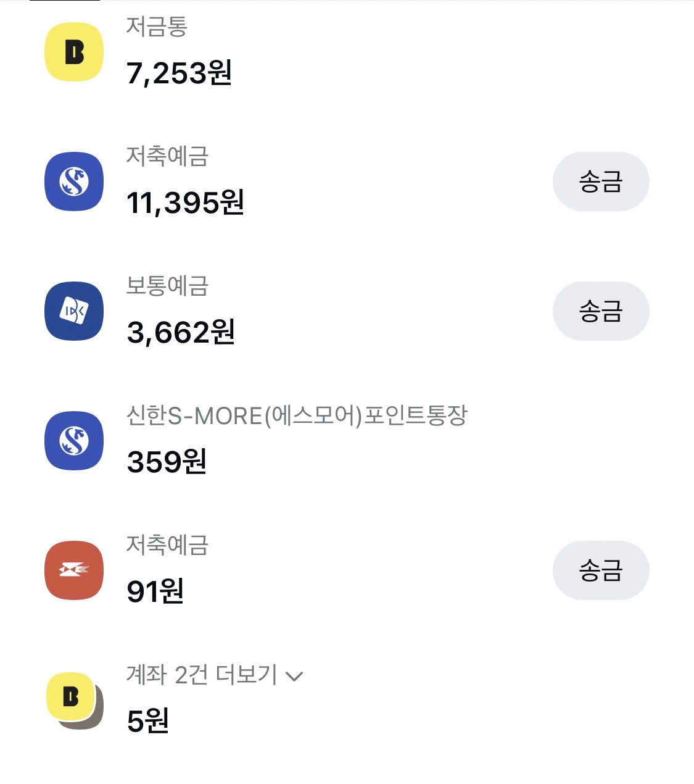
Task: Expand the 계좌 2건 더보기 chevron
Action: 295,677
